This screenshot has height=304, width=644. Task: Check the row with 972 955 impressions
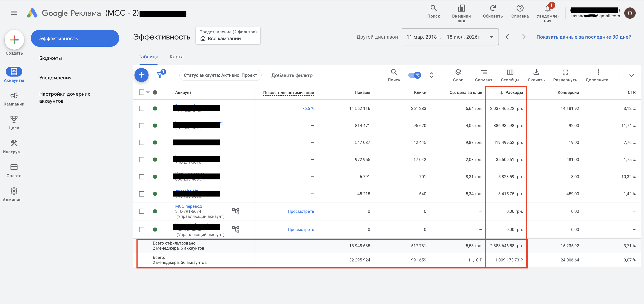pyautogui.click(x=142, y=159)
